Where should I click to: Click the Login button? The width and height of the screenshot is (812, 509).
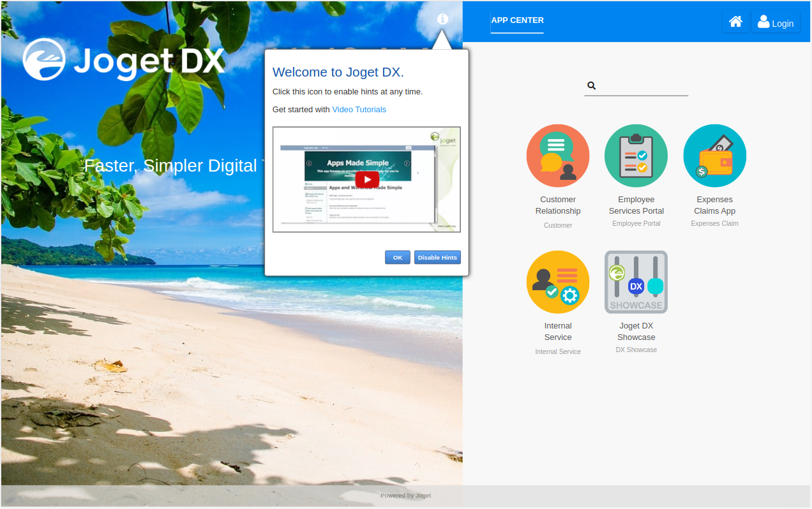[x=776, y=22]
